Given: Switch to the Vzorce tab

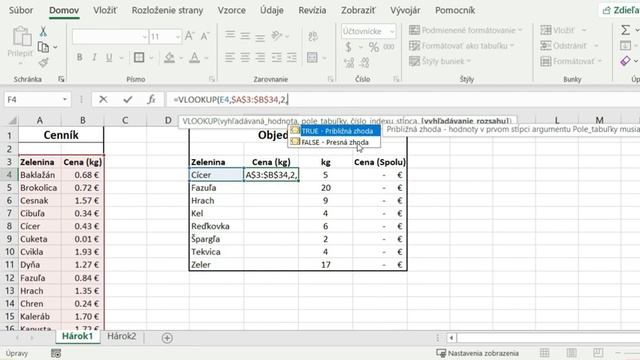Looking at the screenshot, I should [x=231, y=10].
